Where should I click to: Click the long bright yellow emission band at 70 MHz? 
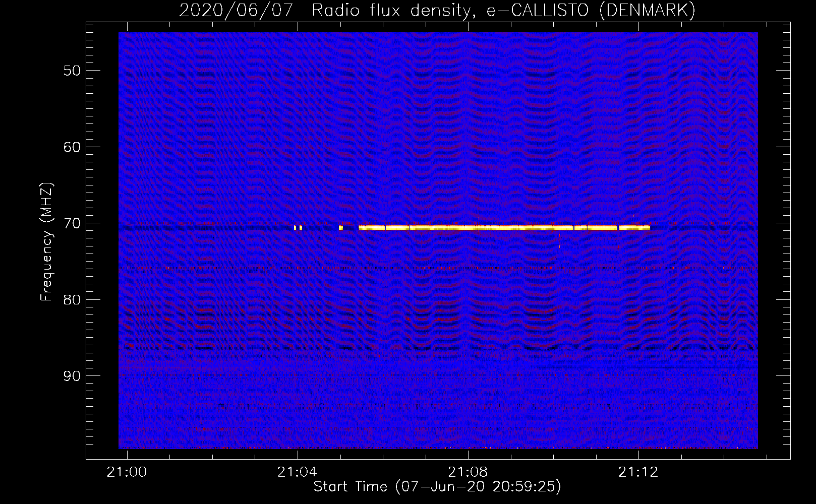[x=504, y=228]
